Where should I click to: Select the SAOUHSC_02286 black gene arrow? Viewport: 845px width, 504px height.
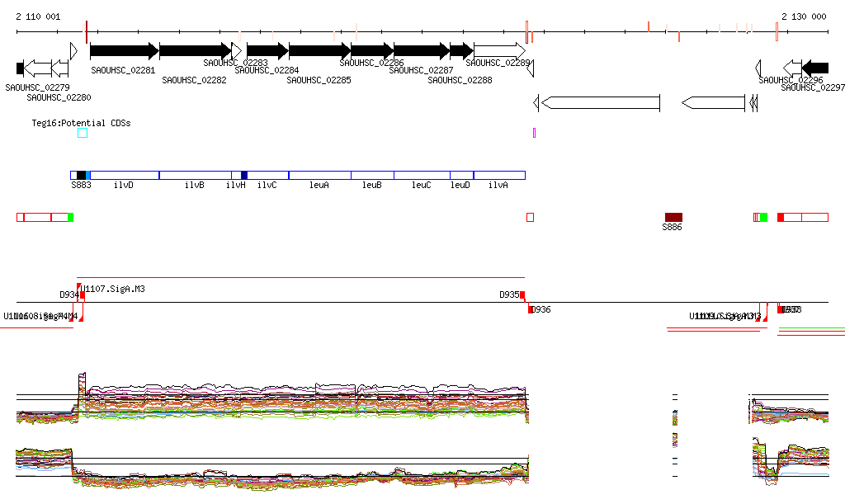[372, 51]
